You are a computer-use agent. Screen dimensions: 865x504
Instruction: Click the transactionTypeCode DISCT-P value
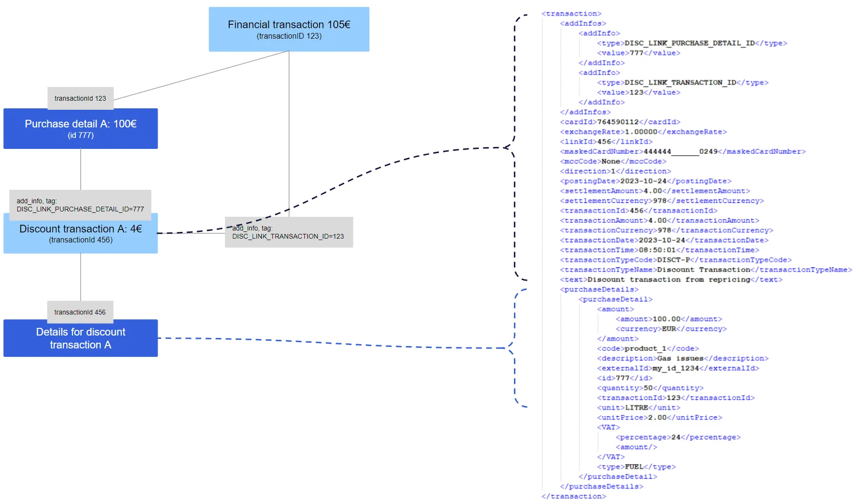(673, 260)
